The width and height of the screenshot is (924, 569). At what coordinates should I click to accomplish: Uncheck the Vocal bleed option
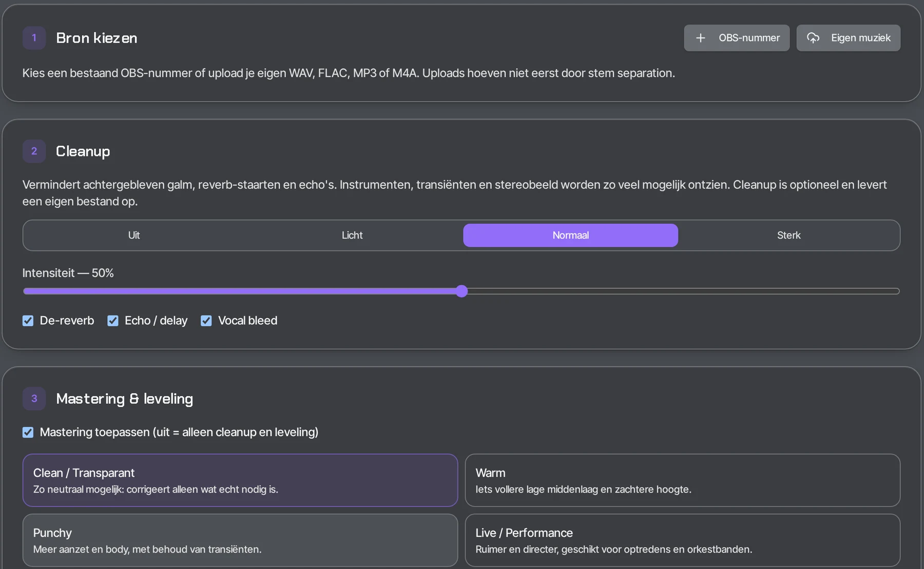[x=206, y=321]
